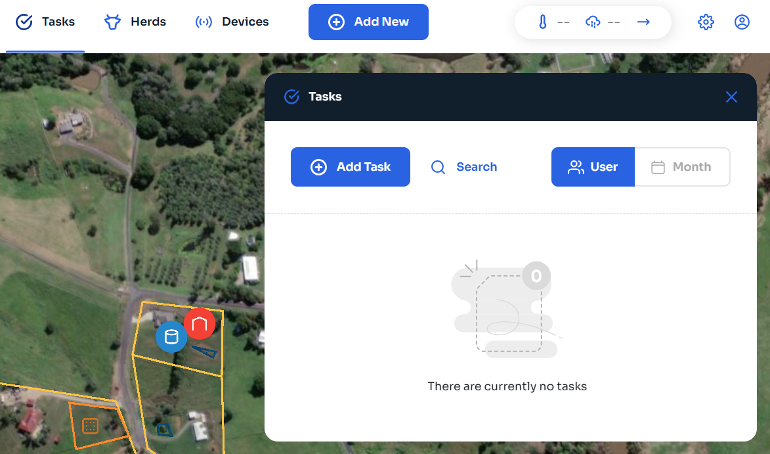Open settings via the gear icon
The width and height of the screenshot is (770, 454).
[706, 22]
